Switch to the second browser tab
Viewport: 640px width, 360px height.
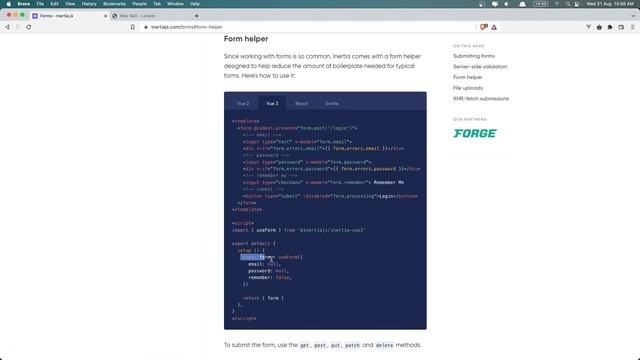[150, 16]
